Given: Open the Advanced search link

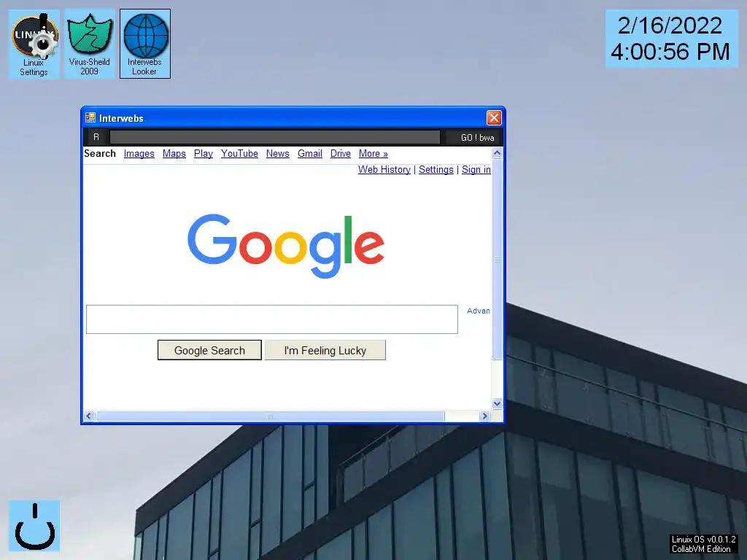Looking at the screenshot, I should coord(479,311).
